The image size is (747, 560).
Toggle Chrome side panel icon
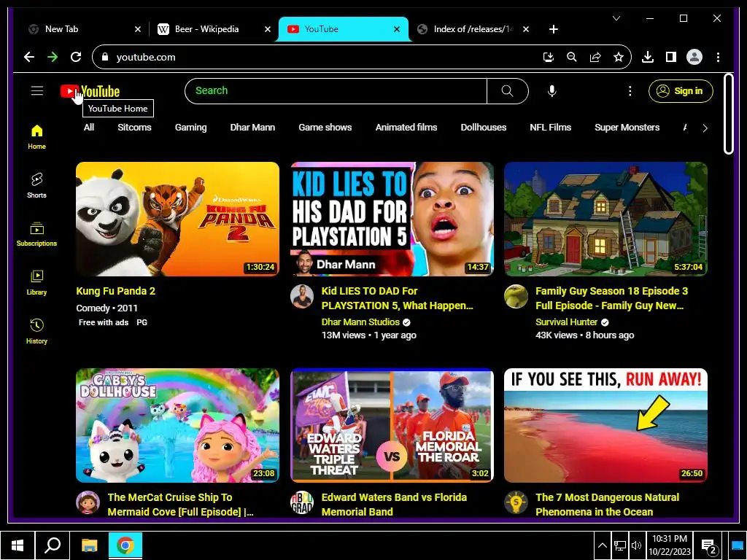[x=671, y=57]
